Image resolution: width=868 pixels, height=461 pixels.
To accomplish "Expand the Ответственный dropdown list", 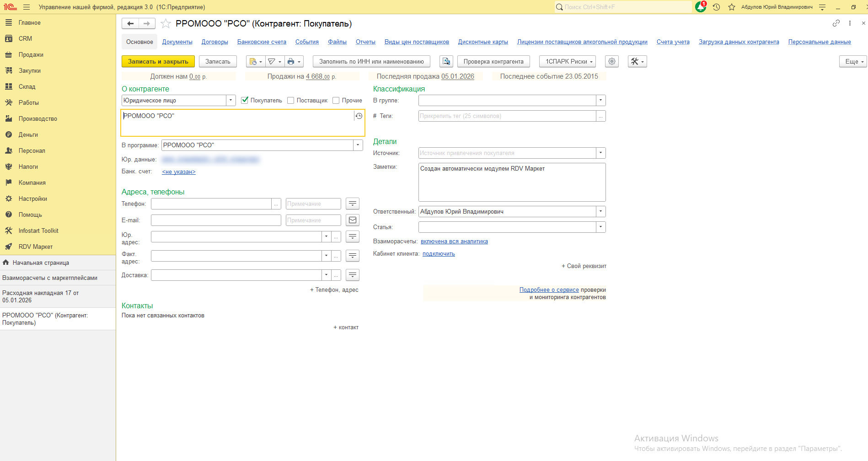I will [x=600, y=212].
